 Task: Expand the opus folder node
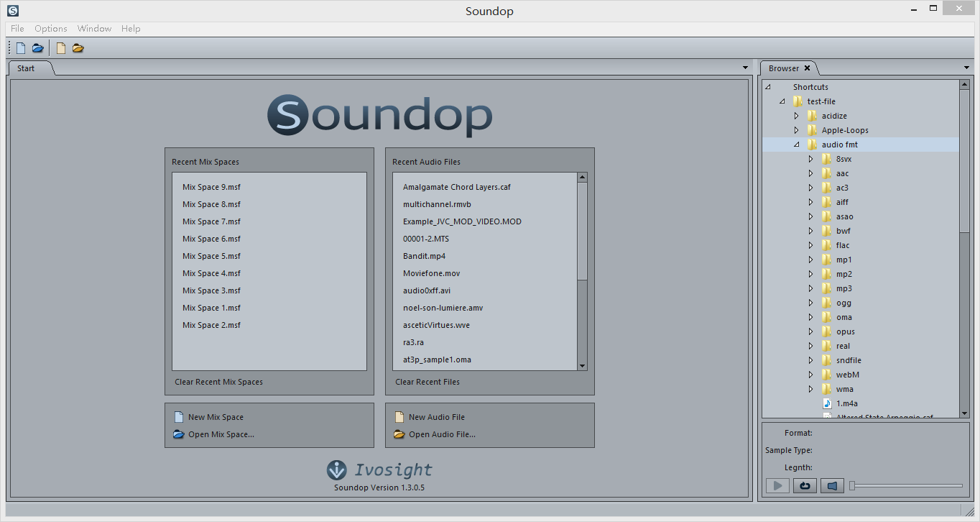point(811,331)
